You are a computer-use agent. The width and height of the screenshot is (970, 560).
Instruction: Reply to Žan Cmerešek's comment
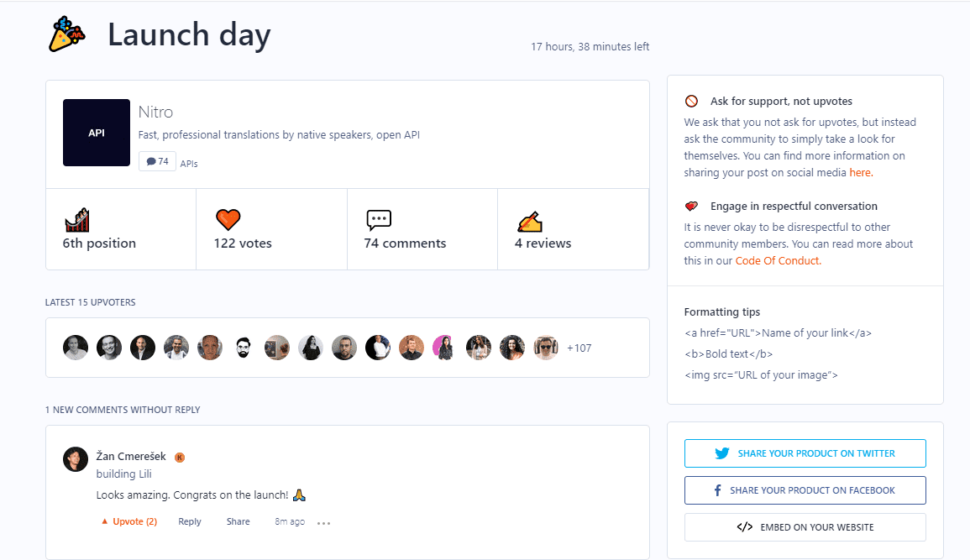click(x=189, y=521)
